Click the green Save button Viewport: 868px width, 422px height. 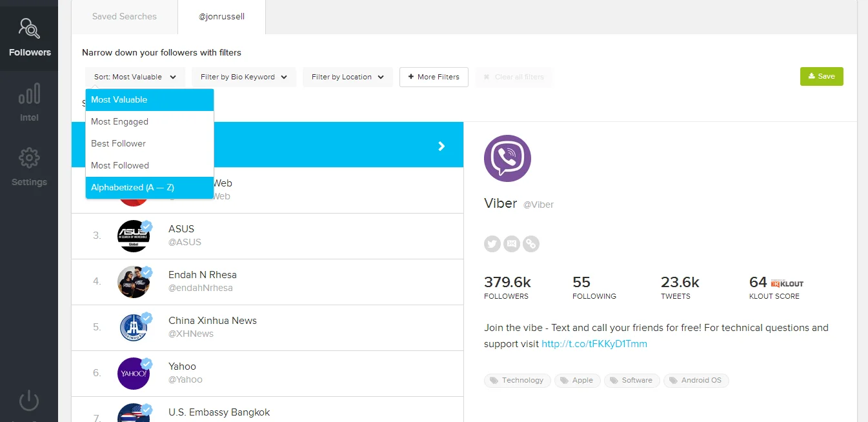pos(821,75)
